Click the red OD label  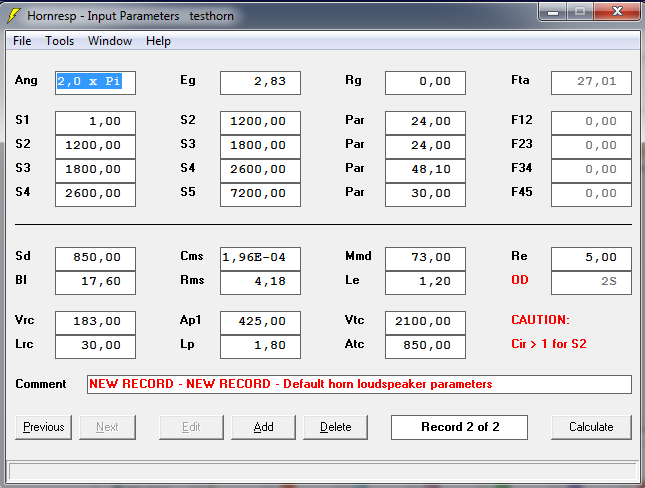(520, 280)
